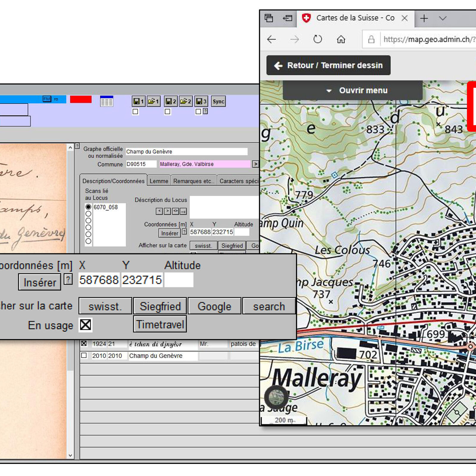The image size is (476, 476).
Task: Go to the browser home page
Action: pos(341,39)
